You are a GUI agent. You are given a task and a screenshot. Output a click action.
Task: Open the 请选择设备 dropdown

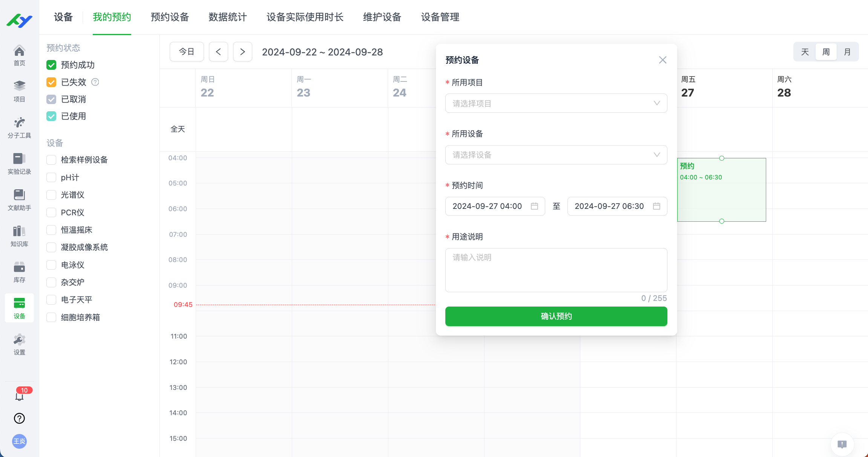point(556,155)
